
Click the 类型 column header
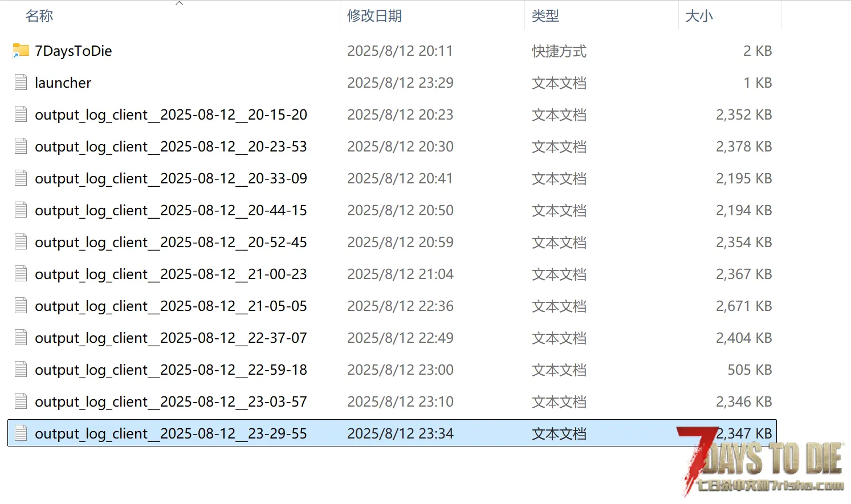click(545, 16)
